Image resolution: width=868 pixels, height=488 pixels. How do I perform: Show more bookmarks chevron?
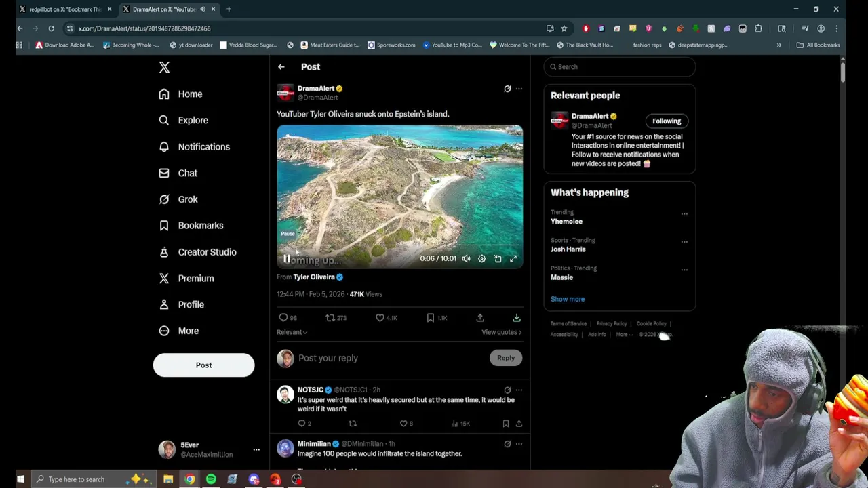[778, 45]
